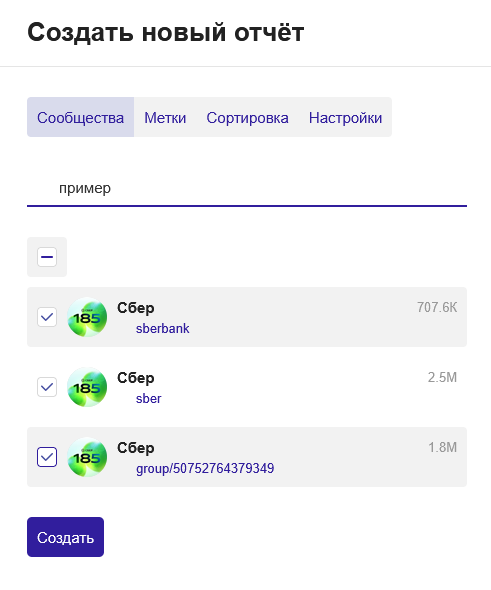Click the Создать button

click(65, 537)
